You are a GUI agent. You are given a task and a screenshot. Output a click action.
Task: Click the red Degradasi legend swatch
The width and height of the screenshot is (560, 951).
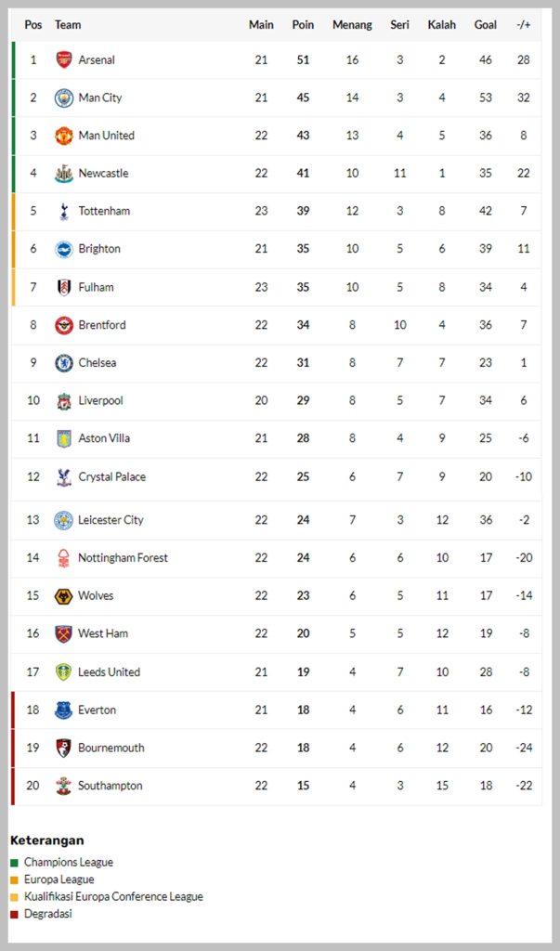[15, 914]
